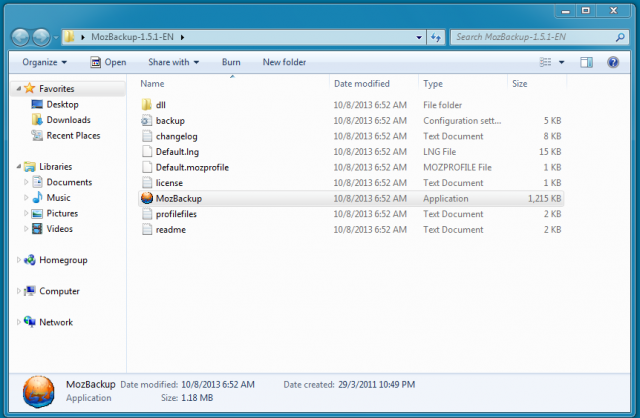This screenshot has height=418, width=640.
Task: Expand the breadcrumb arrow after MozBackup-1.5.1-EN
Action: click(182, 38)
